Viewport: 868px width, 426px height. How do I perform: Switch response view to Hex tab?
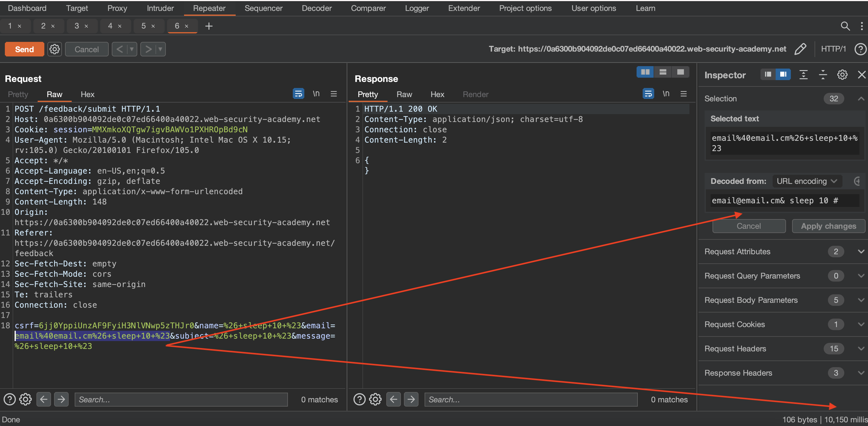tap(437, 94)
